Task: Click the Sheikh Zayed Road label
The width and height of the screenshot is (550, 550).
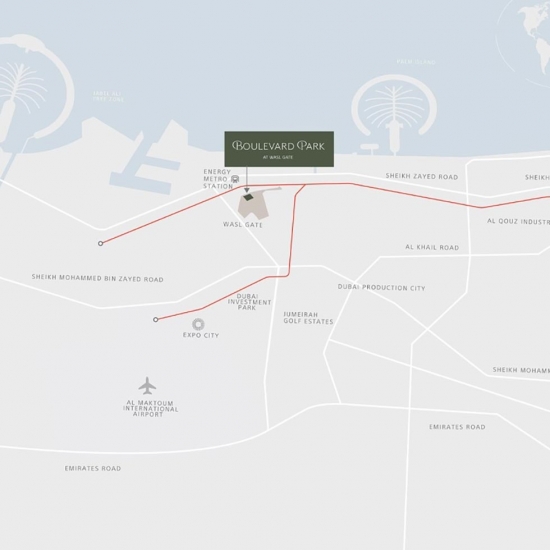Action: [422, 176]
